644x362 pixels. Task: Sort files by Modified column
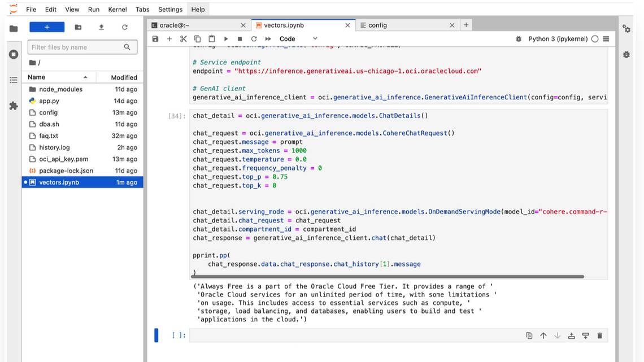click(120, 77)
